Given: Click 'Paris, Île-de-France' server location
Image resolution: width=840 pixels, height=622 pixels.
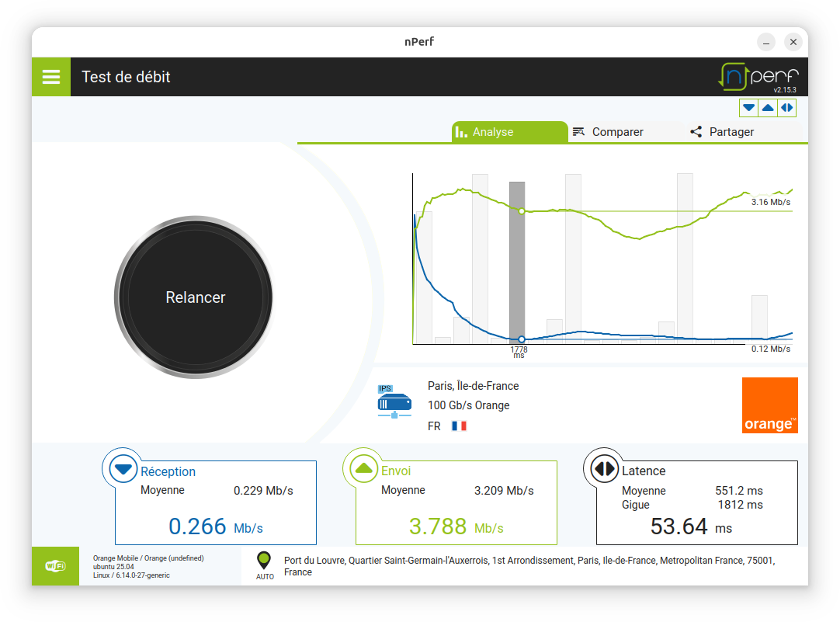Looking at the screenshot, I should coord(473,386).
